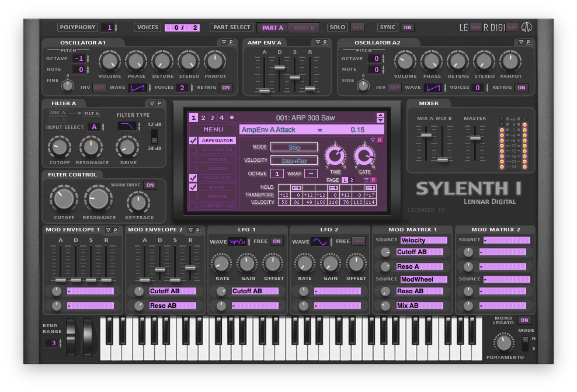Image resolution: width=577 pixels, height=392 pixels.
Task: Select the Part A tab
Action: pyautogui.click(x=273, y=27)
